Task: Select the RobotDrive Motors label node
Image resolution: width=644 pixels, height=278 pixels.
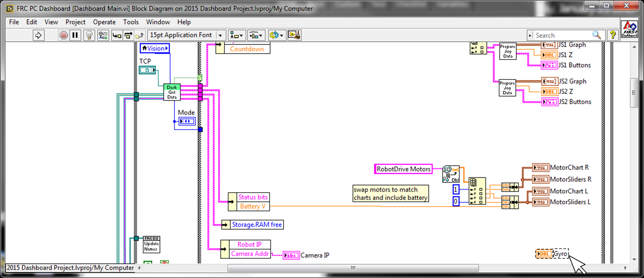Action: [404, 169]
